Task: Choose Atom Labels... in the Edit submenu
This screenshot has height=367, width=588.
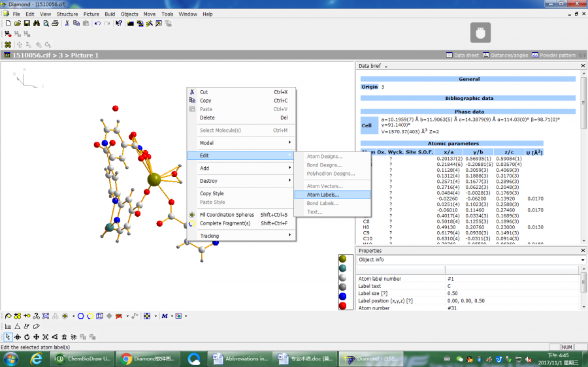Action: pyautogui.click(x=333, y=195)
